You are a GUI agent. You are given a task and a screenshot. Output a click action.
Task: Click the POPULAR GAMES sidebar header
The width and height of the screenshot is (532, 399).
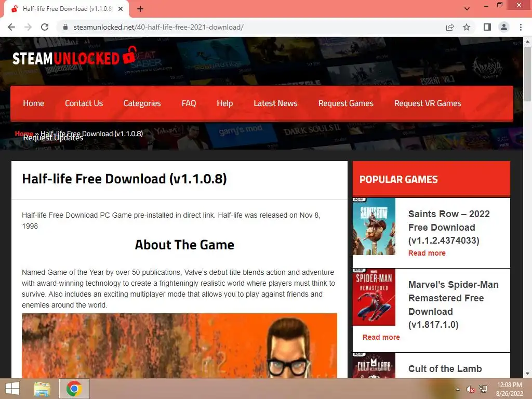[431, 179]
